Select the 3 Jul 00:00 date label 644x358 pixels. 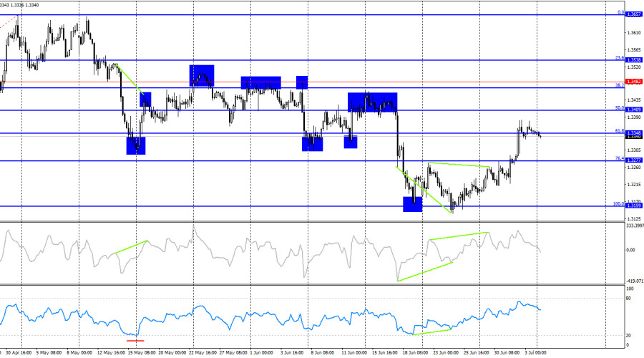click(x=535, y=353)
